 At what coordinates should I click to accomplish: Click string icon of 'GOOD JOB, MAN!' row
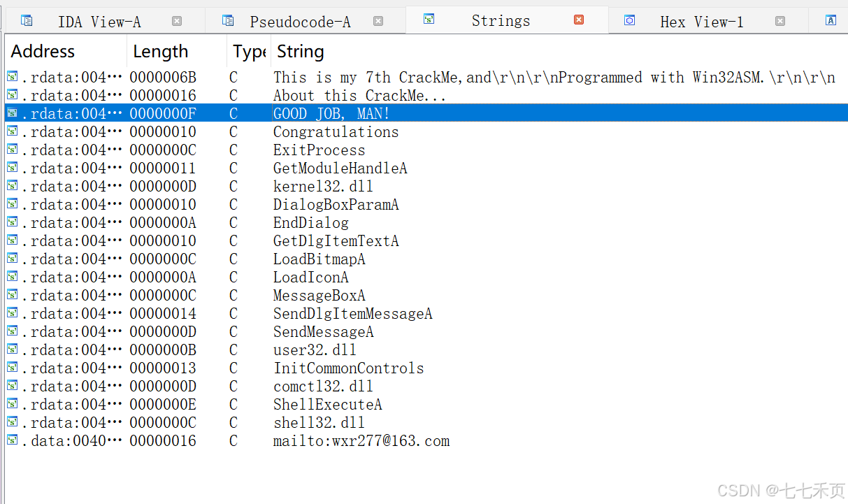click(12, 113)
